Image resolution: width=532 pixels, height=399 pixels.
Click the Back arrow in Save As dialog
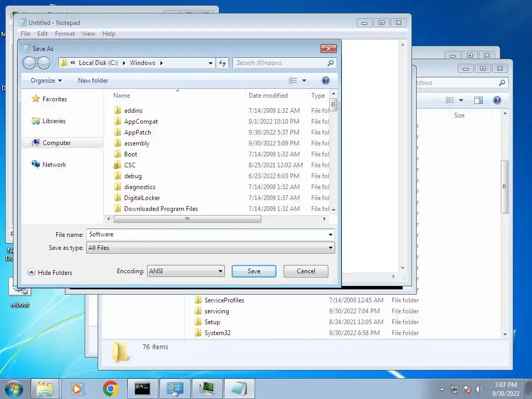[29, 63]
